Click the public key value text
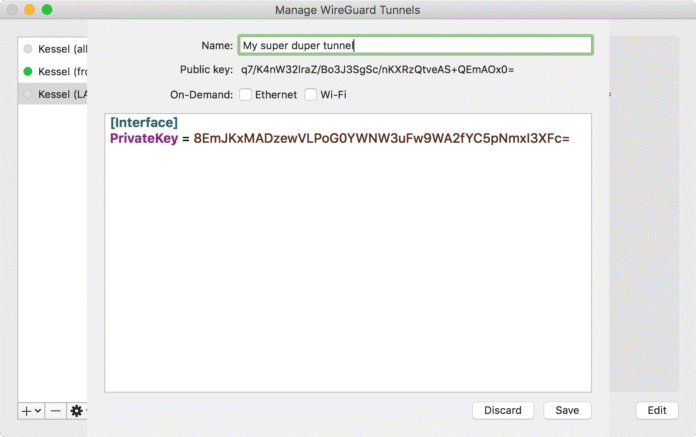The image size is (696, 437). pos(377,70)
